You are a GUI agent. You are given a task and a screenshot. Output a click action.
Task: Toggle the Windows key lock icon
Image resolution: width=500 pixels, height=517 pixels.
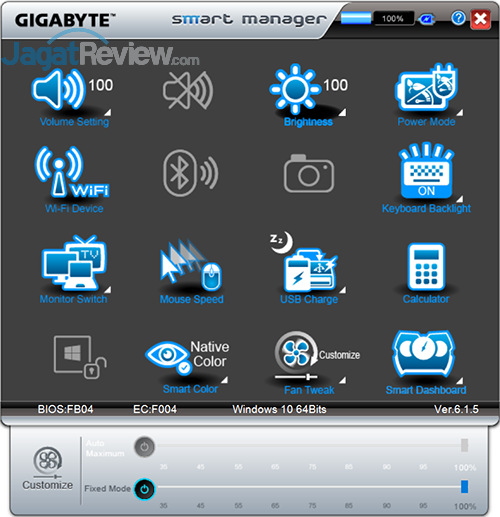click(80, 357)
